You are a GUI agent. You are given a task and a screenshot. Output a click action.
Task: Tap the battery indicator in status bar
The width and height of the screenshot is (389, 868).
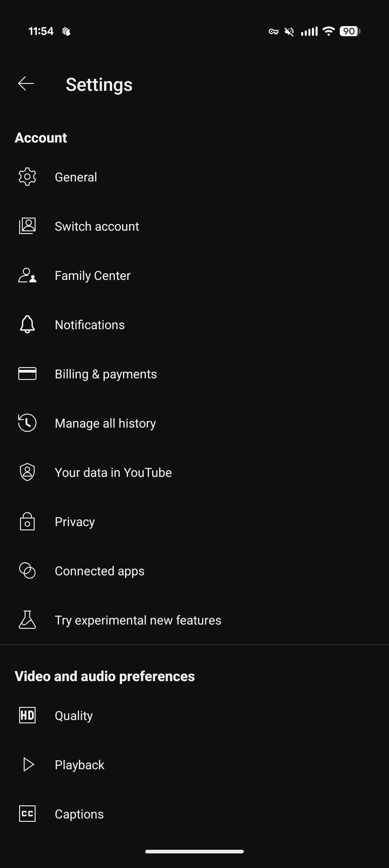349,31
